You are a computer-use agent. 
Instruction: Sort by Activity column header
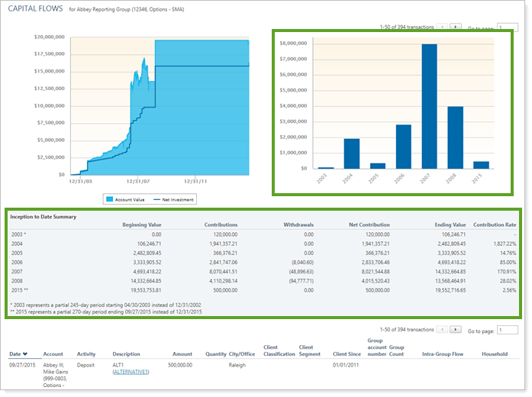pyautogui.click(x=86, y=354)
